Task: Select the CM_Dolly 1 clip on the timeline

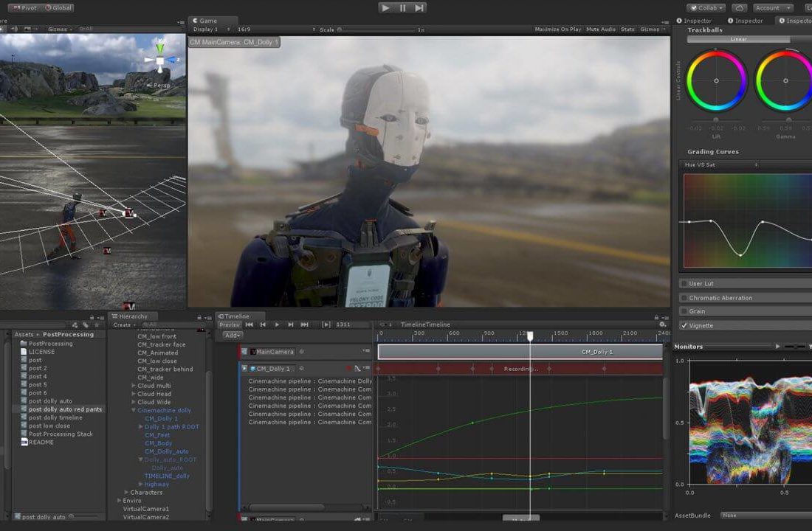Action: 520,352
